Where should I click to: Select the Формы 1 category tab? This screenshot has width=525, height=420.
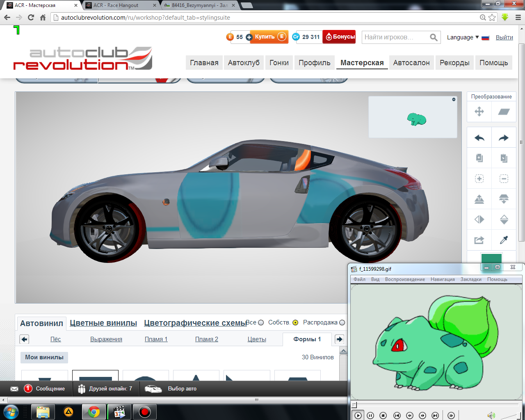coord(307,339)
